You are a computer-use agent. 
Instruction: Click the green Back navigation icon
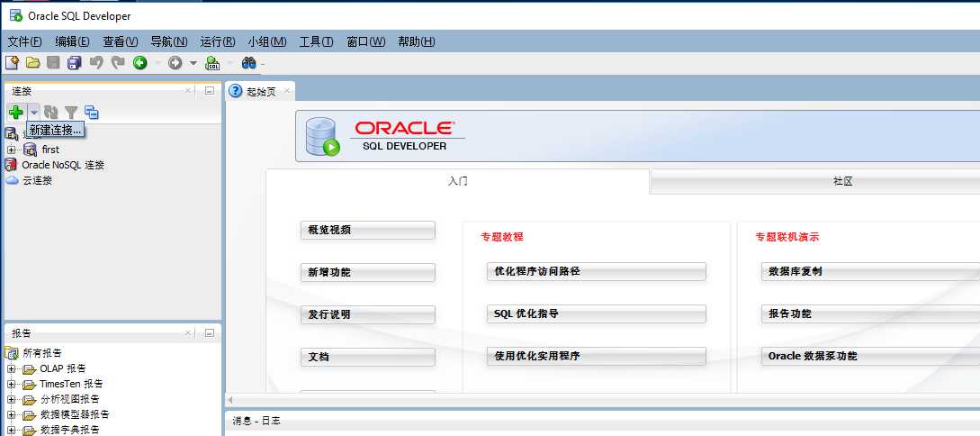[x=140, y=62]
